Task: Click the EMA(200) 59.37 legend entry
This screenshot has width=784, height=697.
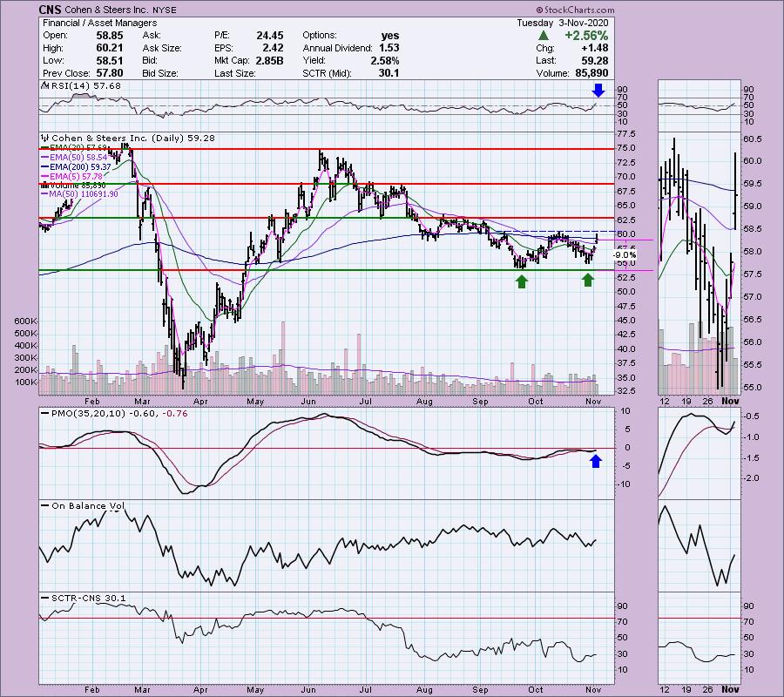Action: [x=80, y=167]
